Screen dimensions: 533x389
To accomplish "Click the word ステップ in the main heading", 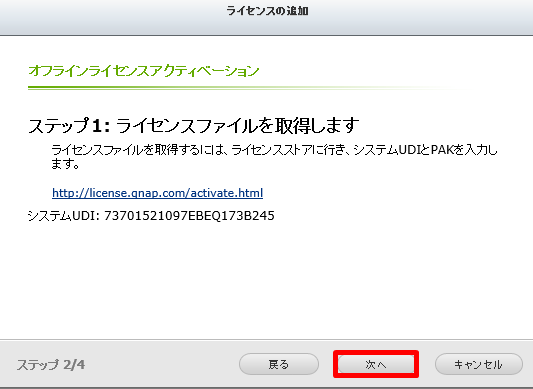I will click(x=58, y=126).
